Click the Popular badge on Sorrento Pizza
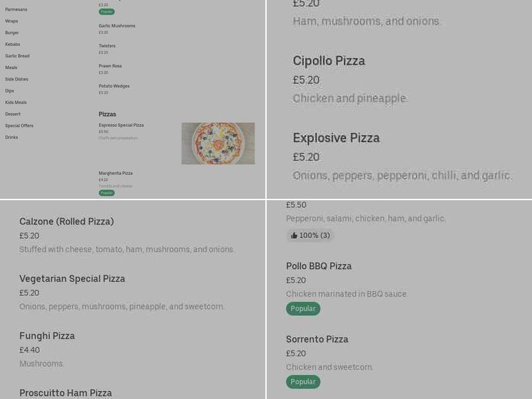The width and height of the screenshot is (532, 399). pyautogui.click(x=303, y=382)
